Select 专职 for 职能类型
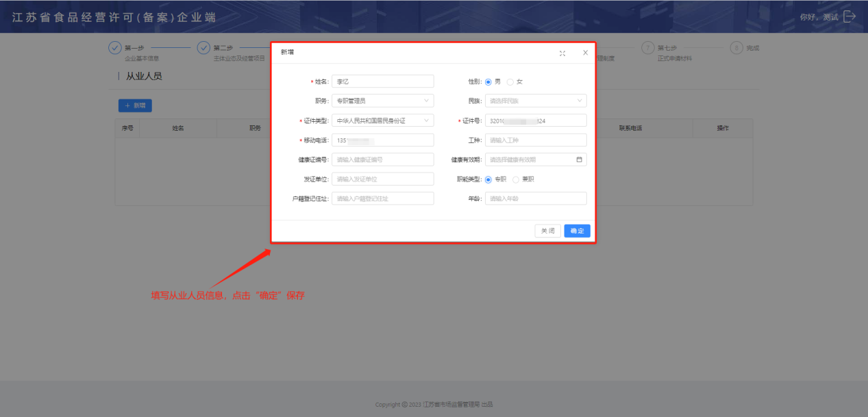 point(488,179)
